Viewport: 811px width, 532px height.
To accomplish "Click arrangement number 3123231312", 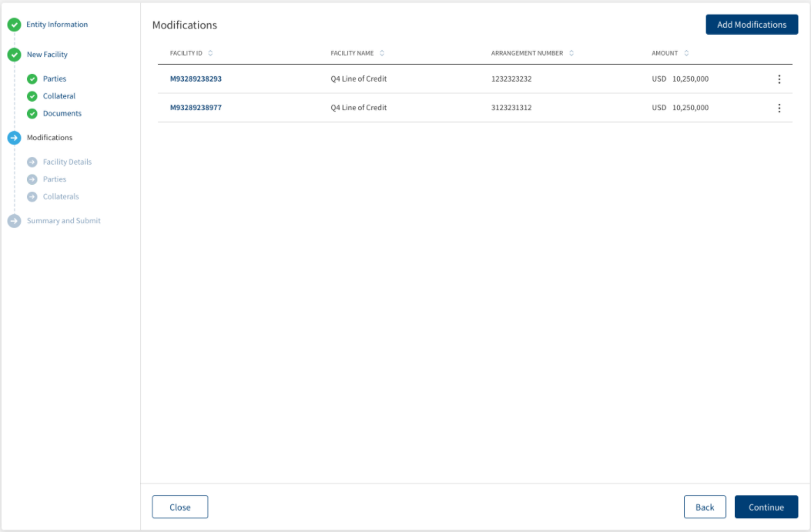I will tap(511, 108).
